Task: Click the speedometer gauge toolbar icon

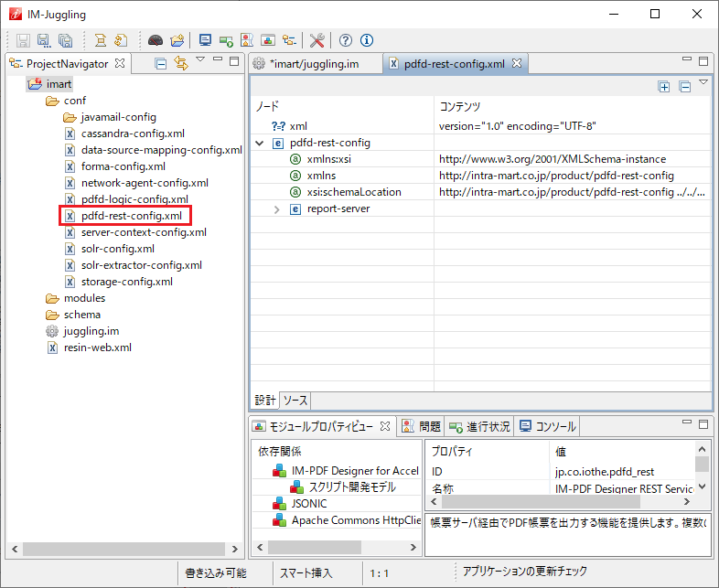Action: 156,40
